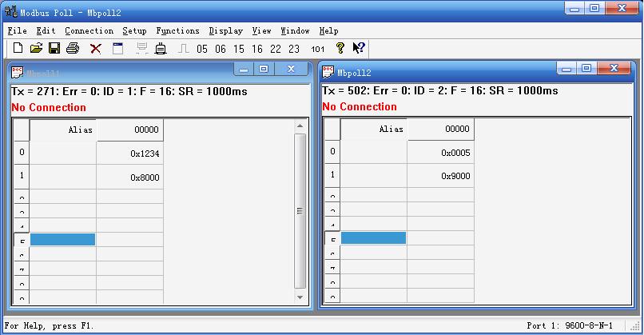This screenshot has width=644, height=335.
Task: Click the Disconnect icon in the toolbar
Action: (160, 49)
